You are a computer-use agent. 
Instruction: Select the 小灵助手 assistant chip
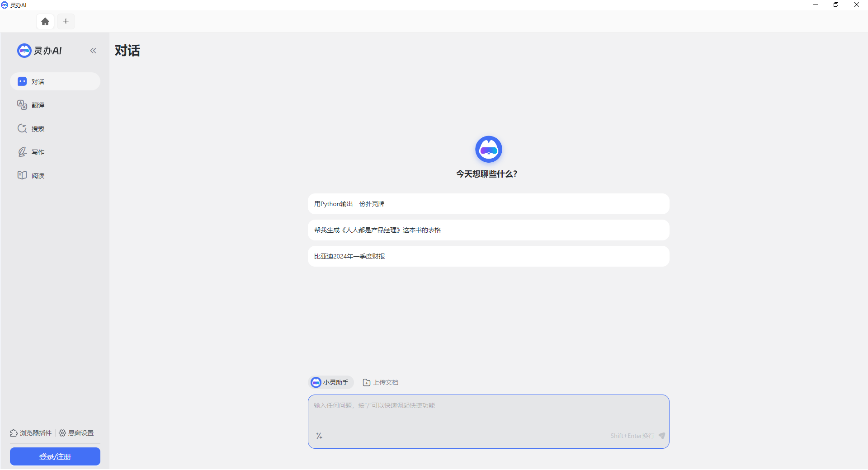pos(331,382)
